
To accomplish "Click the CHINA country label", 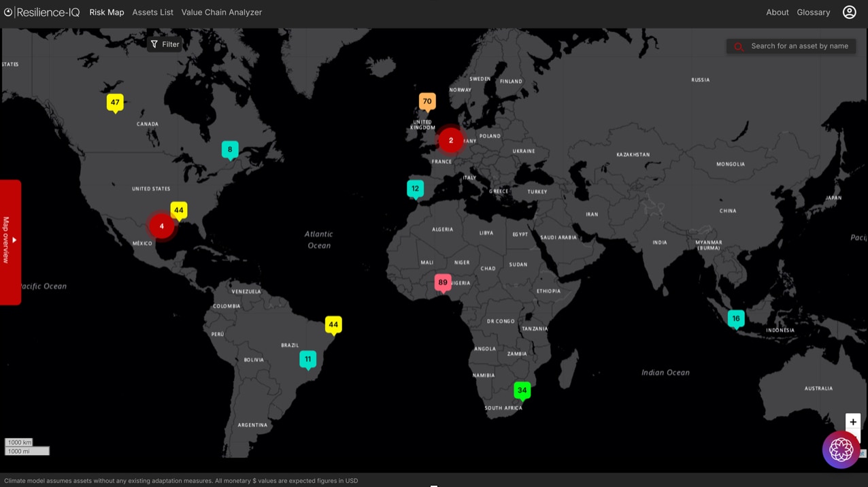I will (x=728, y=211).
